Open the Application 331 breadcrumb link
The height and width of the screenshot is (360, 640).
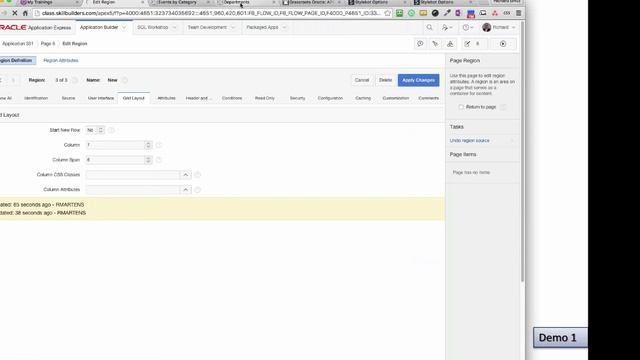click(18, 44)
